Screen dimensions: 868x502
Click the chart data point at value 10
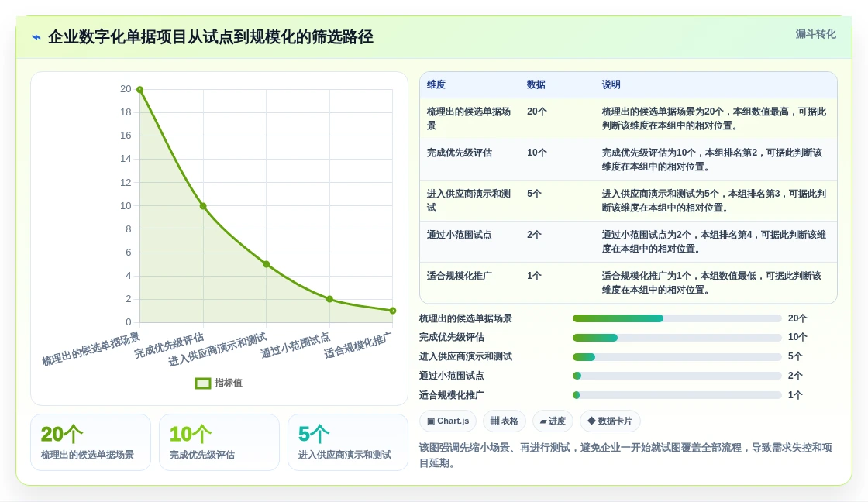click(x=203, y=206)
